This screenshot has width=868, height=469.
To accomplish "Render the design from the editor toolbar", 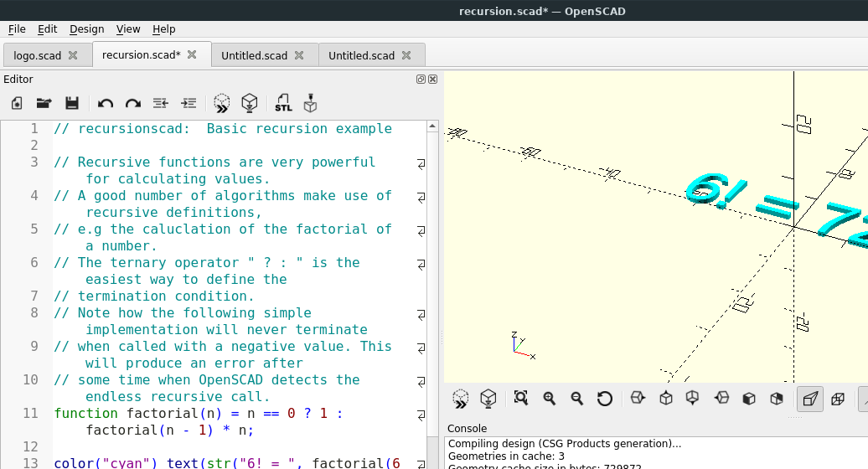I will 249,103.
